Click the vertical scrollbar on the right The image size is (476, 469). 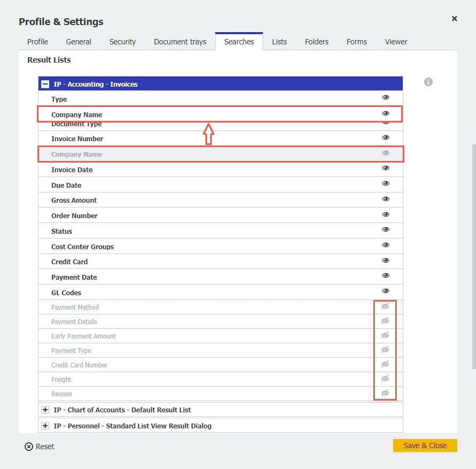tap(473, 257)
